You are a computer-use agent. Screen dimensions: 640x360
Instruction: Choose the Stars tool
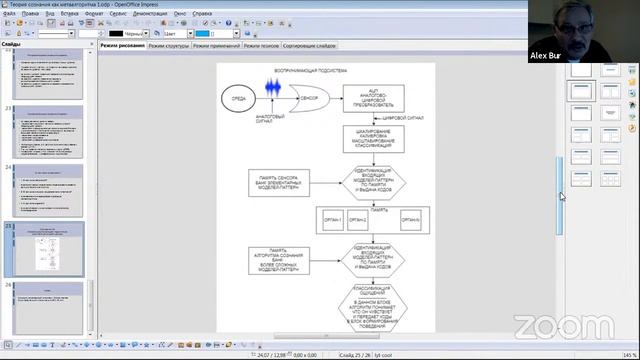146,345
